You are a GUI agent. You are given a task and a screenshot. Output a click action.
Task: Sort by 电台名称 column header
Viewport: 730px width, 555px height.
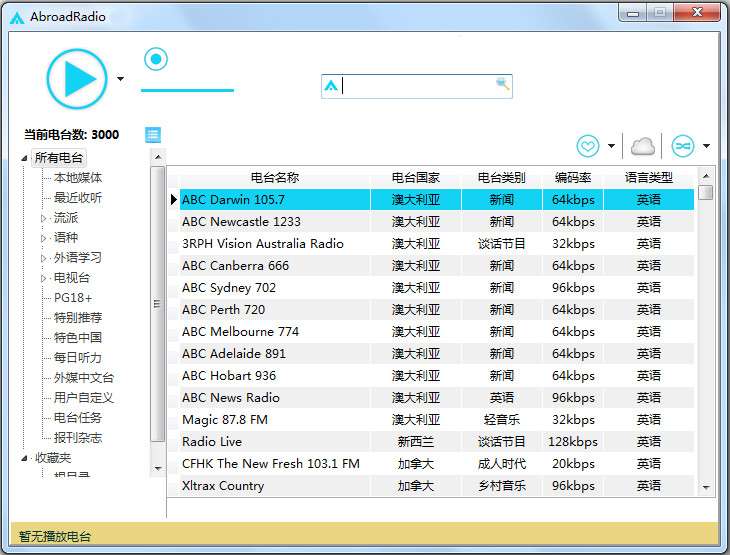coord(275,177)
